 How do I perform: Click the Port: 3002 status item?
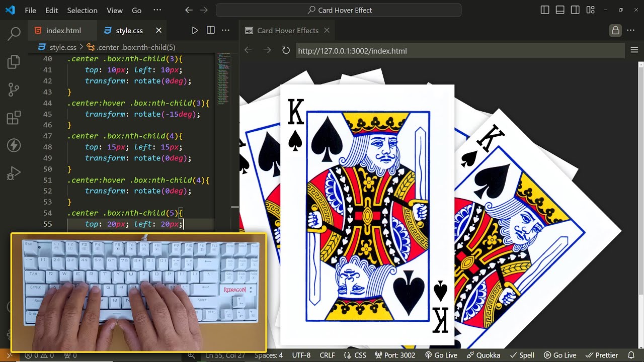click(x=394, y=355)
